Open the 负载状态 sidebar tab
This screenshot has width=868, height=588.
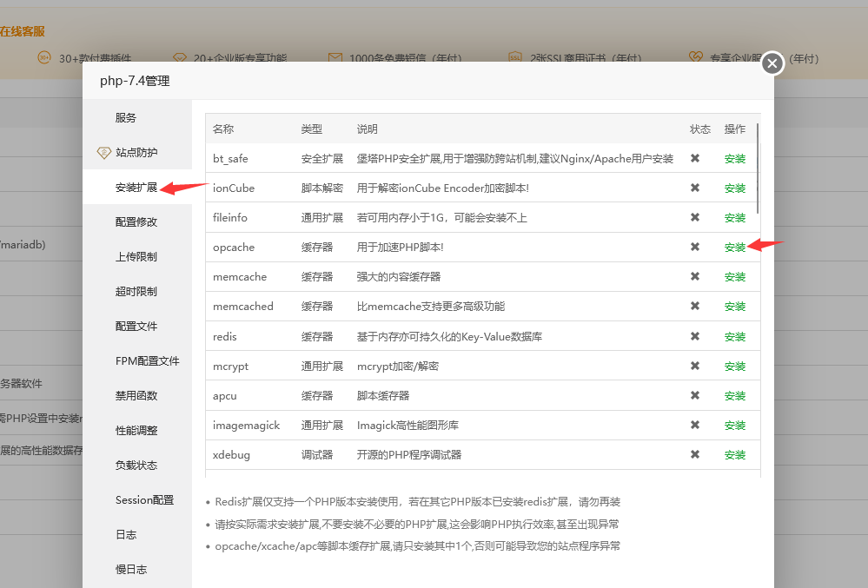click(x=136, y=466)
